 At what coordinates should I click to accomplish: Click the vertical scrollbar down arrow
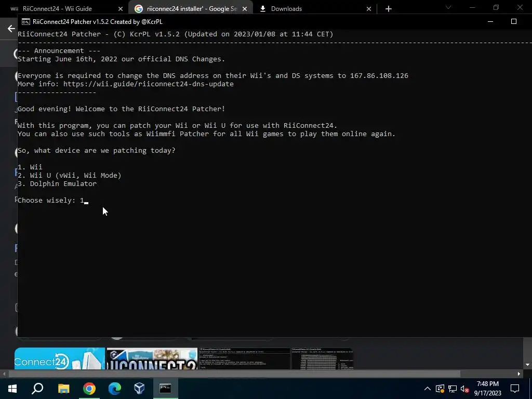coord(528,365)
